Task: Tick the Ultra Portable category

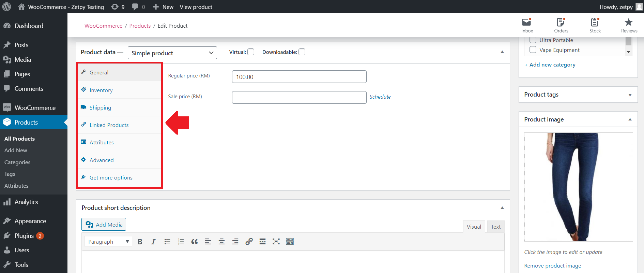Action: tap(533, 40)
